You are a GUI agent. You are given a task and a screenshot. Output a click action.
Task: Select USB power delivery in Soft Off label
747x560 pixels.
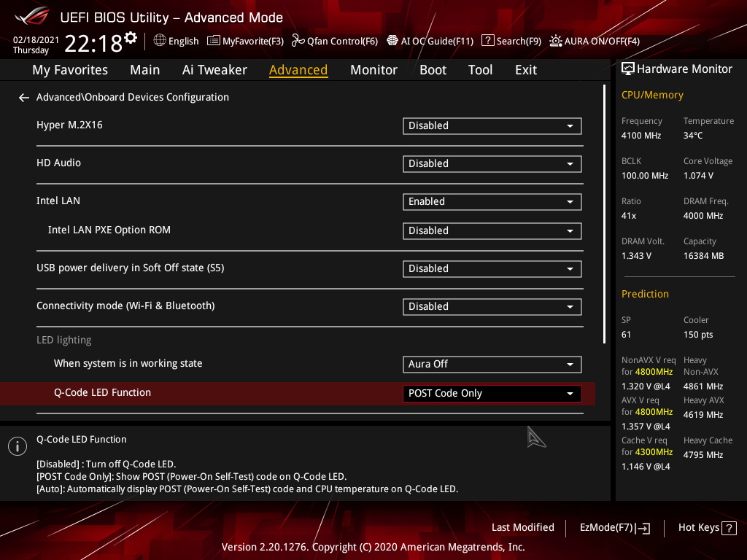click(130, 268)
